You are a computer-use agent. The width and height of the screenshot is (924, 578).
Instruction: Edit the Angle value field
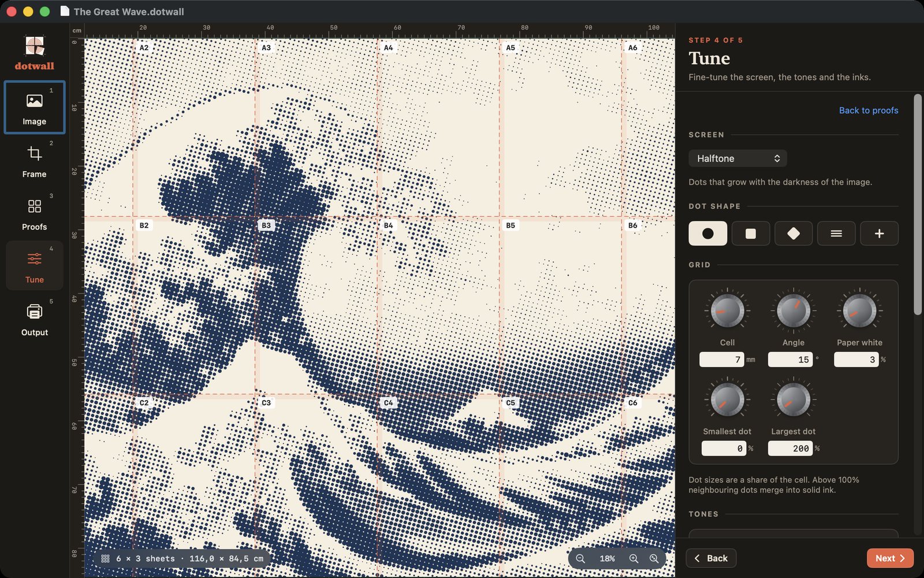tap(790, 360)
